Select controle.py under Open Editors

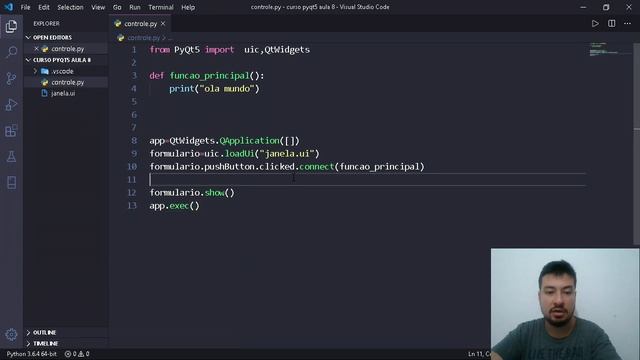67,49
